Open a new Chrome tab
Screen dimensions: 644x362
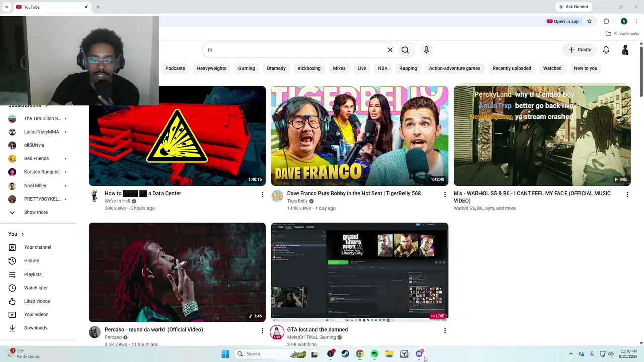click(x=98, y=7)
